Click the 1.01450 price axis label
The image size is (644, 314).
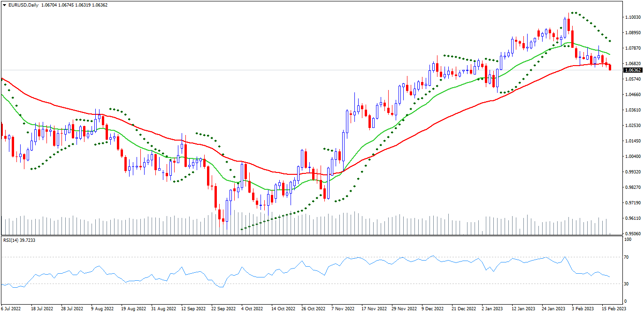(633, 141)
